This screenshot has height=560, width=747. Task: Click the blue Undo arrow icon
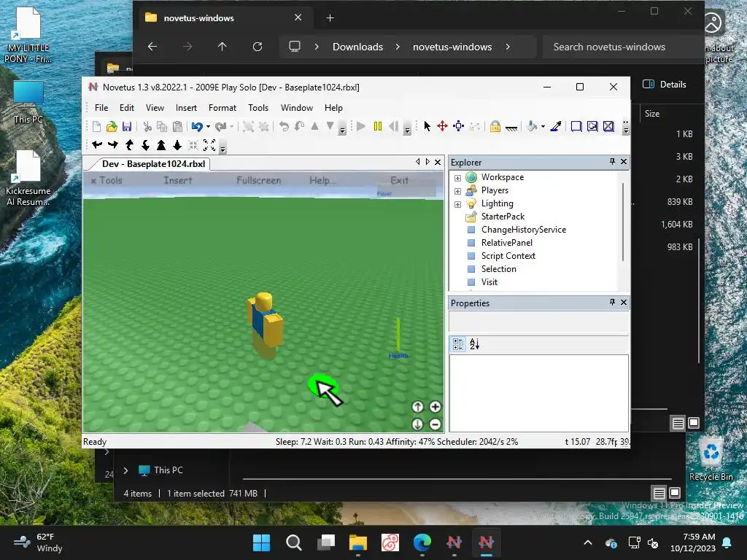click(197, 126)
